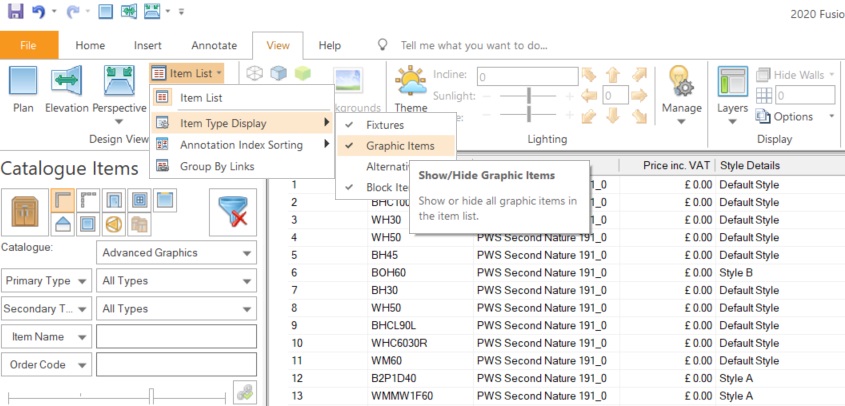Click Tell me what you want search box
Viewport: 845px width, 406px height.
(474, 45)
